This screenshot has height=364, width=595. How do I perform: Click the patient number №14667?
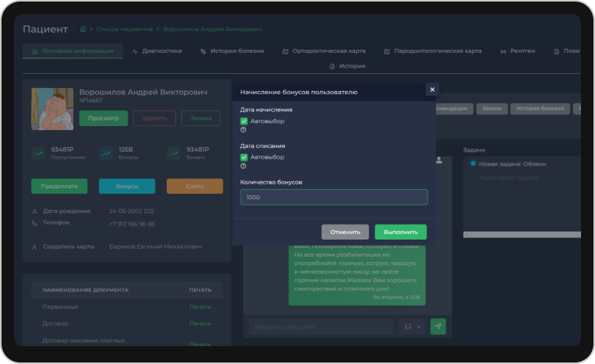point(90,100)
